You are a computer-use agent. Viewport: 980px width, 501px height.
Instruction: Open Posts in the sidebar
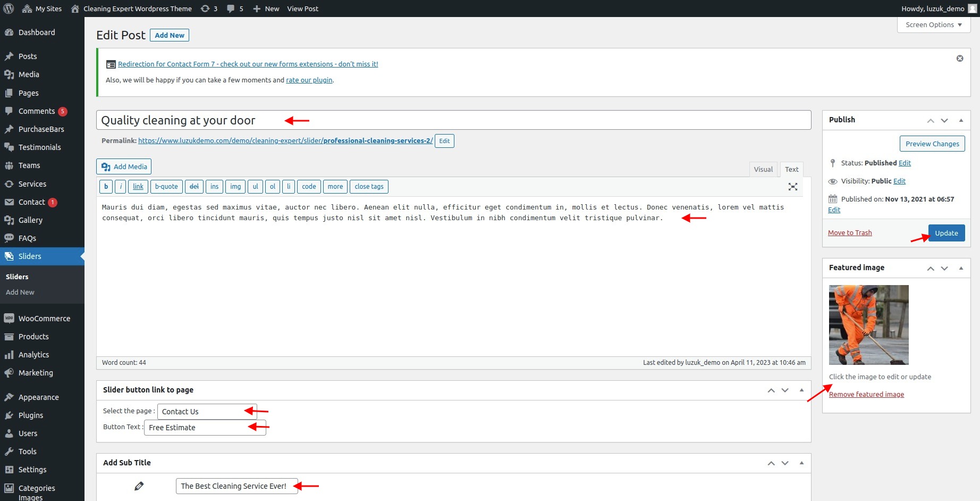42,56
